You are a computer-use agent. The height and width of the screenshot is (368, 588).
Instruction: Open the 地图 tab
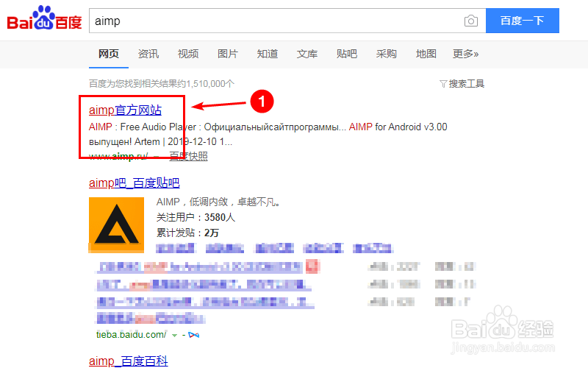click(426, 54)
